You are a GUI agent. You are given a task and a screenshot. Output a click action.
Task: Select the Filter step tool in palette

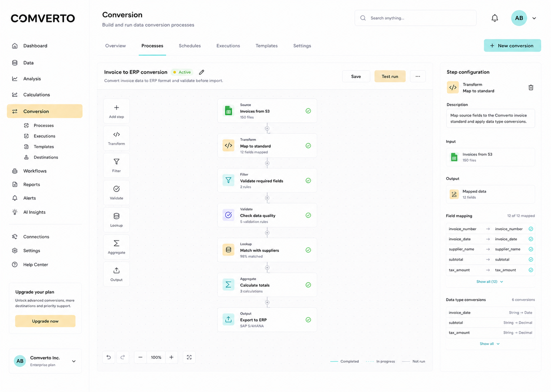116,165
